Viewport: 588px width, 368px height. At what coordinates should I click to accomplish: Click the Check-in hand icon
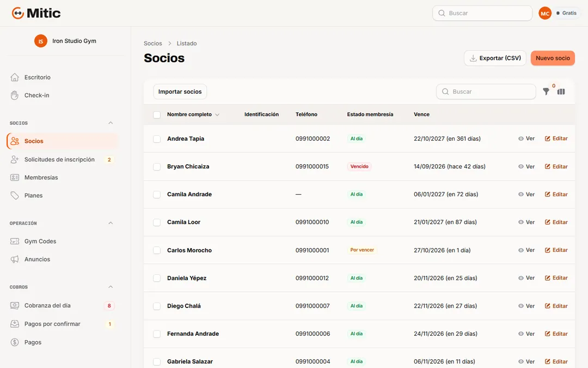coord(15,95)
